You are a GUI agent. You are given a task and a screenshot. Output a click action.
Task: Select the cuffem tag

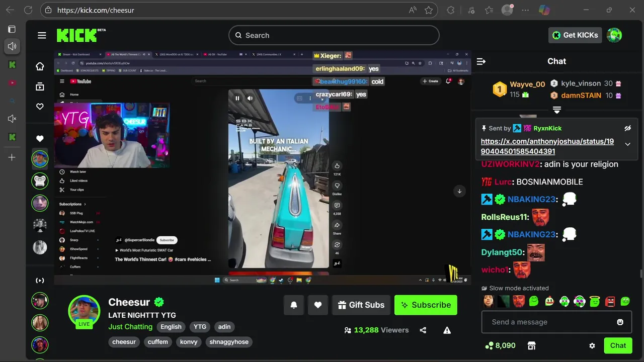(x=158, y=342)
